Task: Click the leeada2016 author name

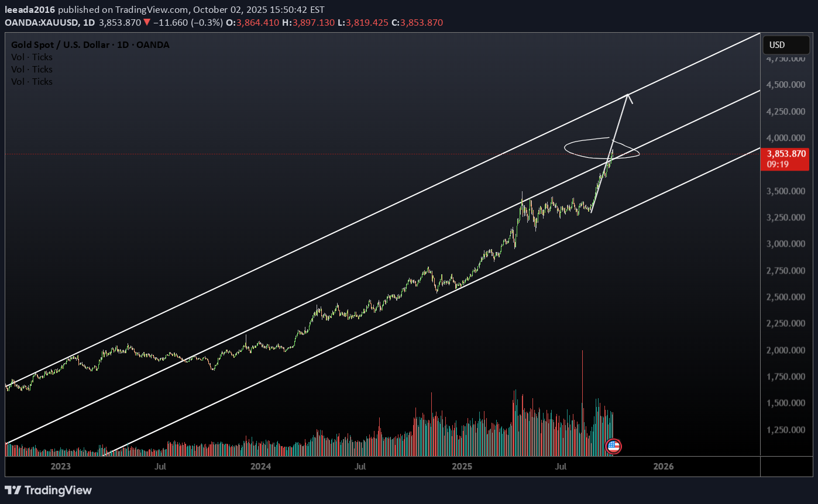Action: click(30, 10)
